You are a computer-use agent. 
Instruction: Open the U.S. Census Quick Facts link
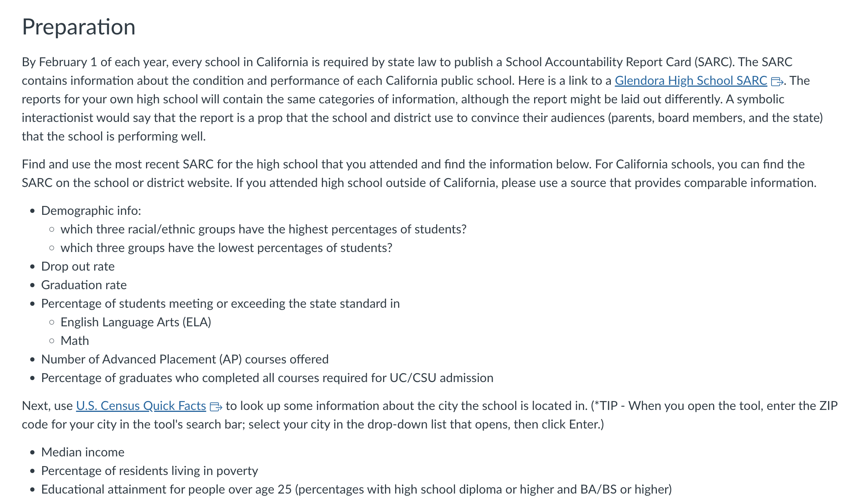[141, 406]
